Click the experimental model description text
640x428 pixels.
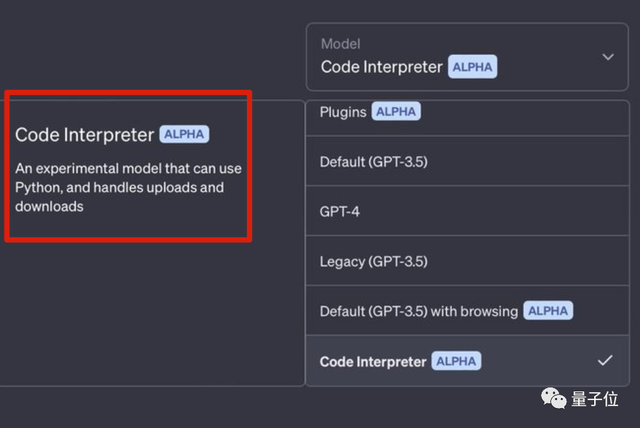point(128,188)
